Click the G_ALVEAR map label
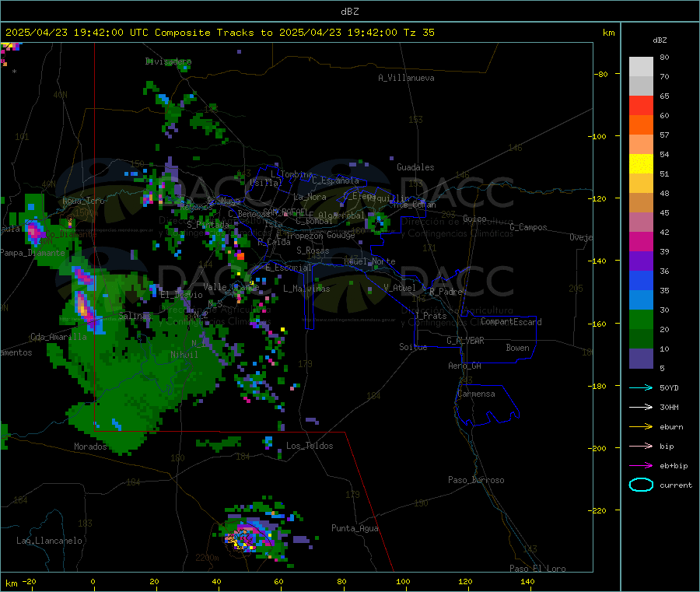The image size is (700, 592). 465,341
